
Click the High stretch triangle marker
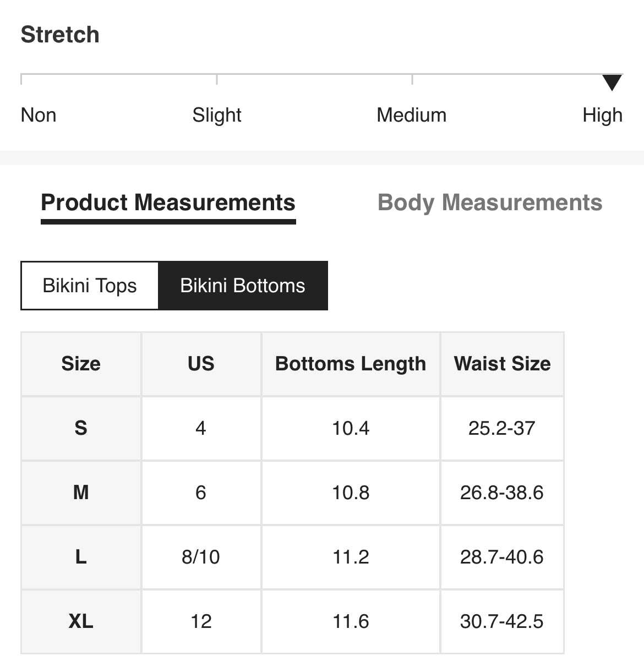coord(612,83)
